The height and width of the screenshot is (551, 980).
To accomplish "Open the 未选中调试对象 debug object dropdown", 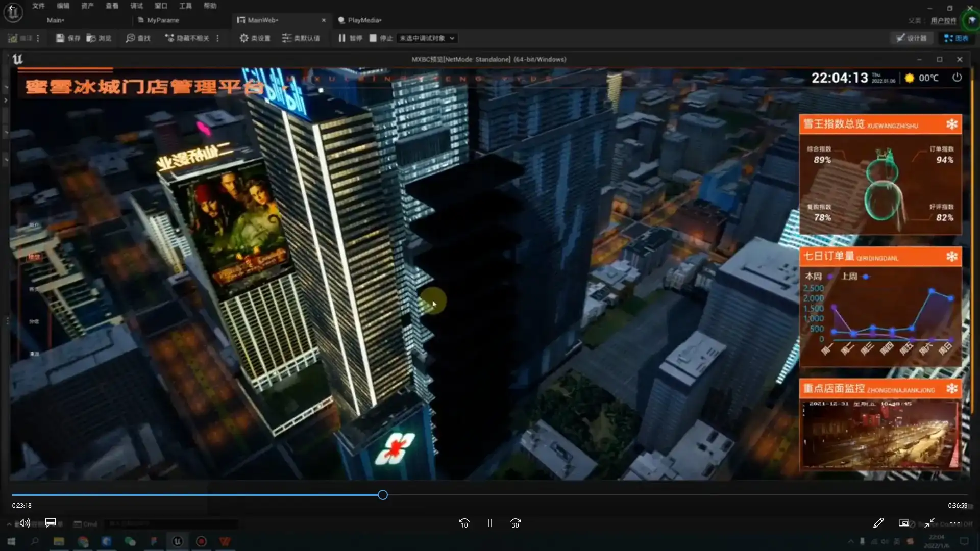I will pyautogui.click(x=426, y=38).
